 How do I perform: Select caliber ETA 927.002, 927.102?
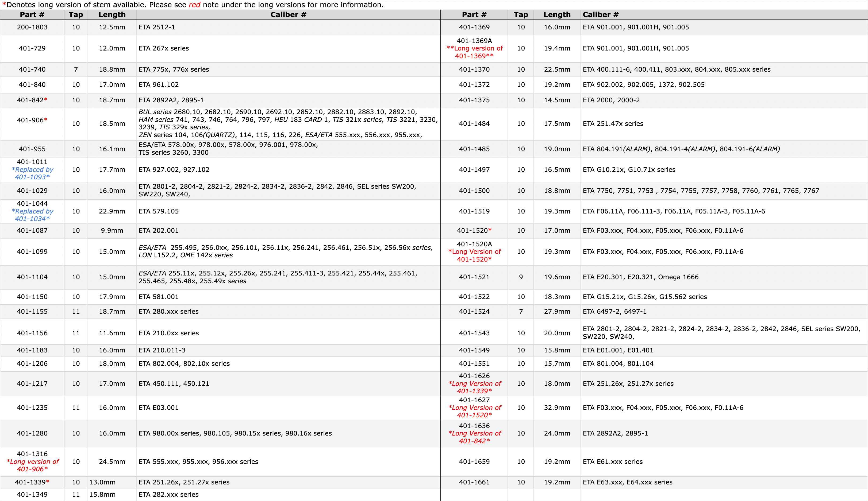(174, 170)
